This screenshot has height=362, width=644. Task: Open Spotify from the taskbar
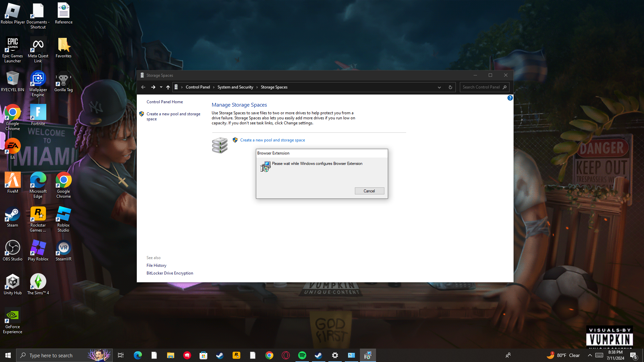pyautogui.click(x=302, y=355)
